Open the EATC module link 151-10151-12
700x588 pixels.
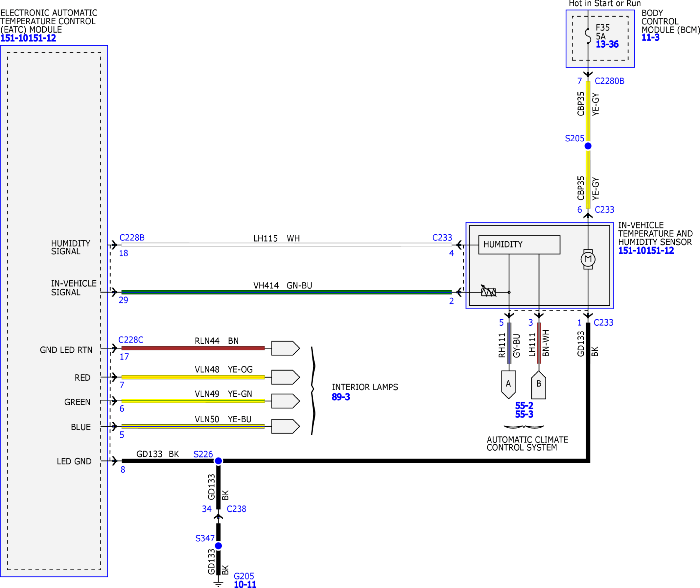[28, 38]
